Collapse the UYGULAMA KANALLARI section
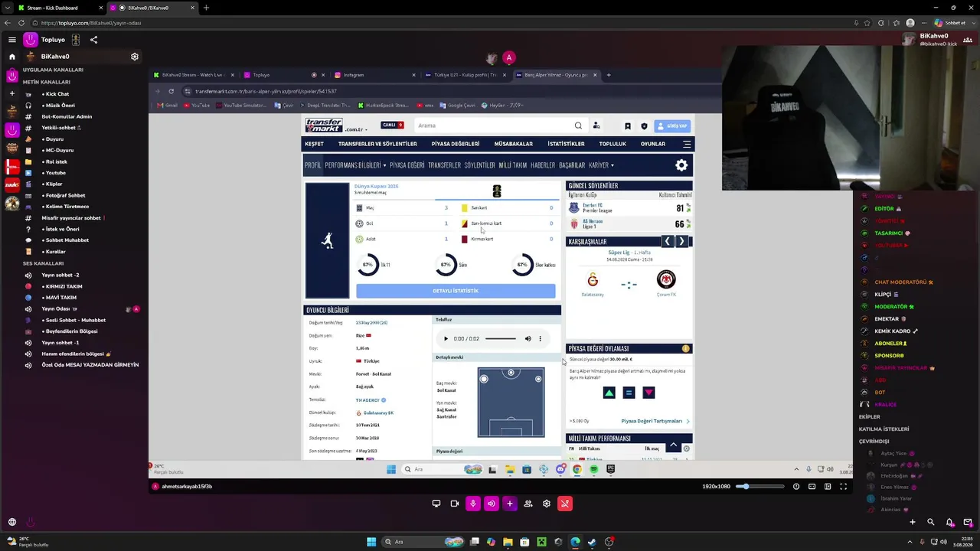This screenshot has width=980, height=551. click(53, 70)
